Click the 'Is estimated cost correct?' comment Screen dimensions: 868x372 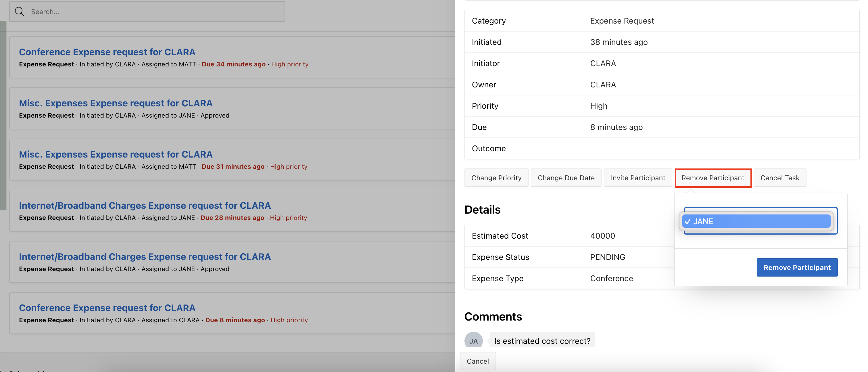point(542,341)
